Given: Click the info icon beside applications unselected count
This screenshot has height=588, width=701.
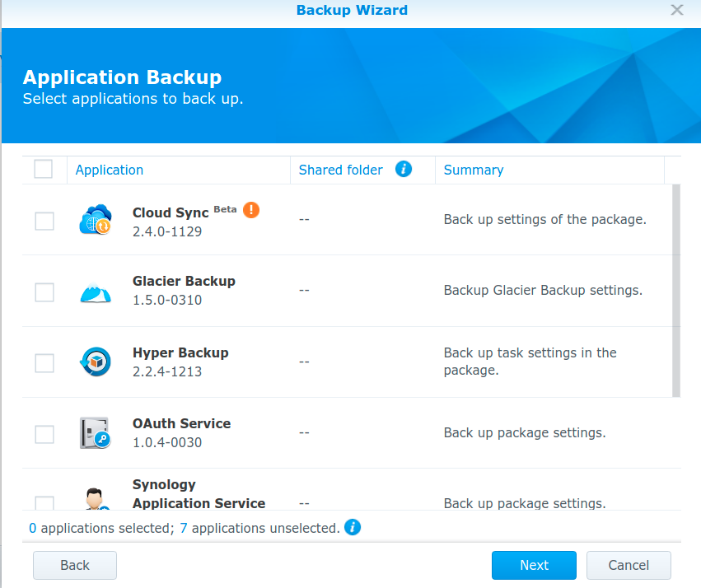Looking at the screenshot, I should [x=352, y=527].
